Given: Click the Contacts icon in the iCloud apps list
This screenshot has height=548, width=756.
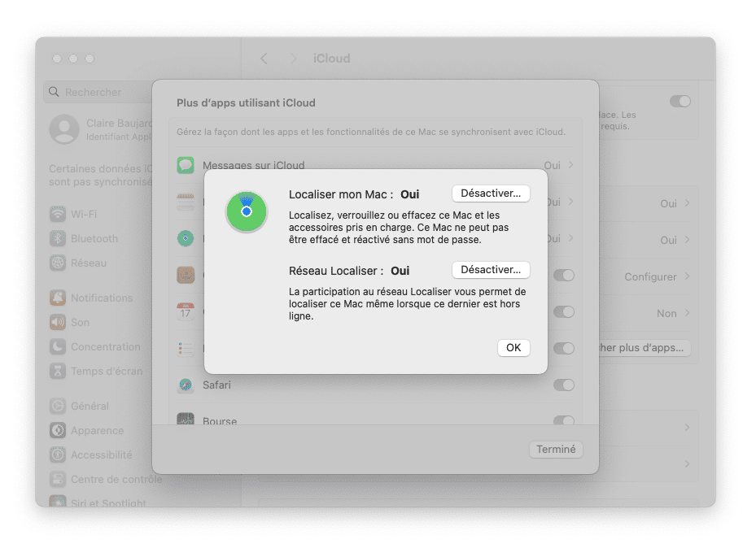Looking at the screenshot, I should [186, 275].
